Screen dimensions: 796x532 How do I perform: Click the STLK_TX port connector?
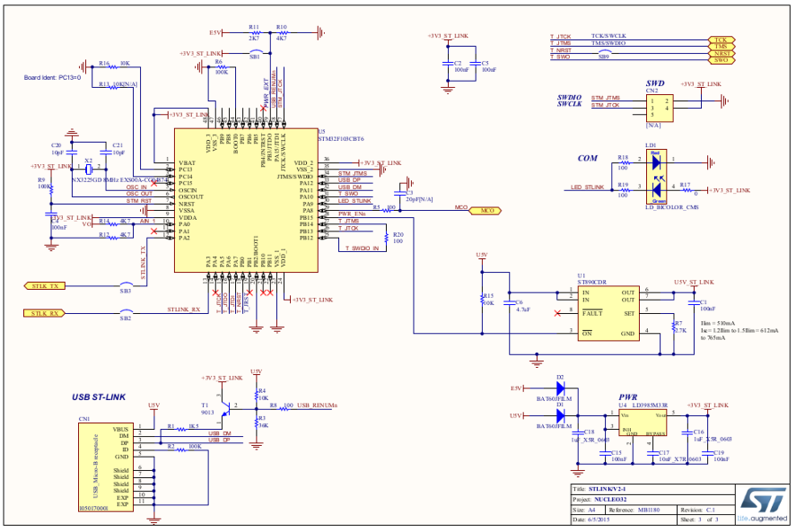click(x=43, y=286)
